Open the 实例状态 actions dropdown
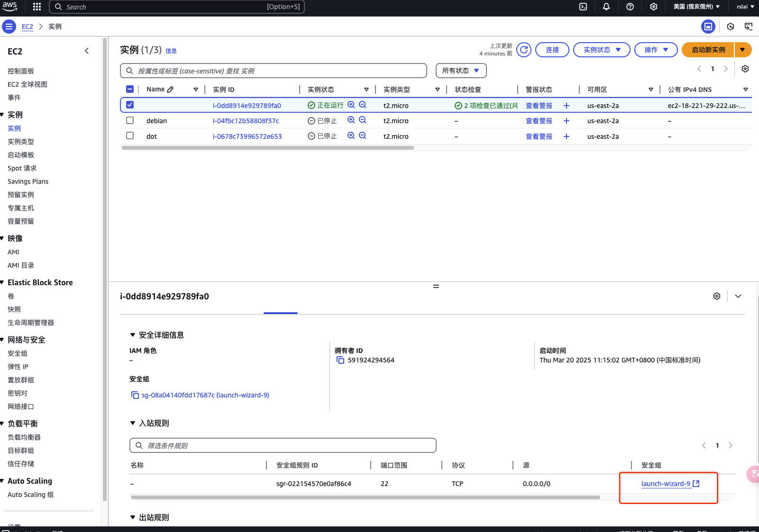 pos(602,50)
